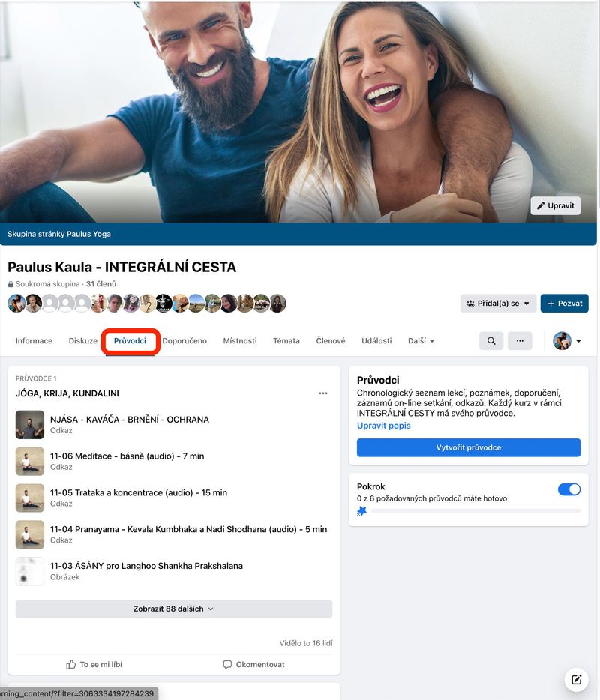Toggle the Pokrok progress switch
Viewport: 600px width, 700px height.
(x=569, y=489)
